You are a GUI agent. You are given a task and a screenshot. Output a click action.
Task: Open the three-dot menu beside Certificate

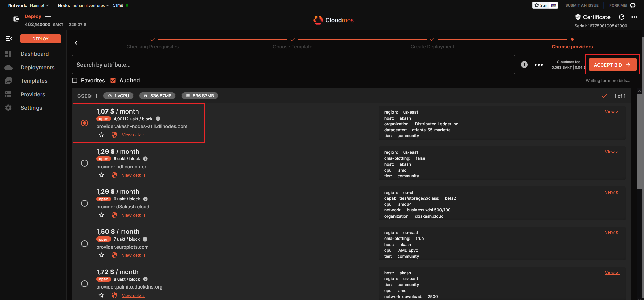tap(634, 17)
